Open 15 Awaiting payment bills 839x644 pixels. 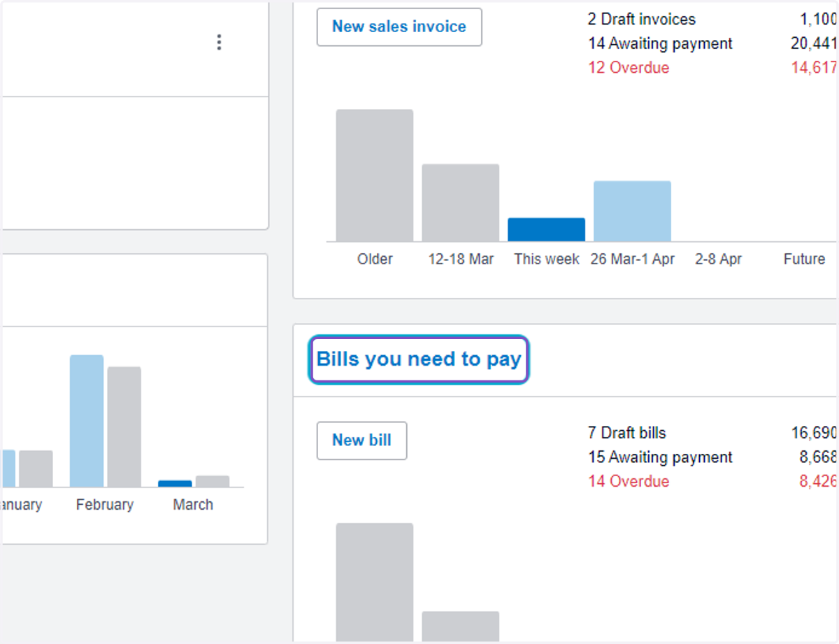[x=660, y=457]
